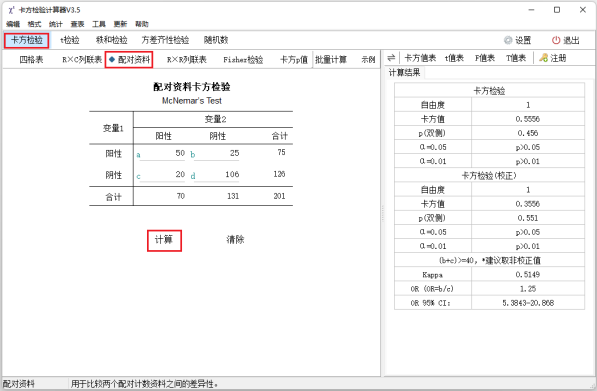Click the 退出 power icon
This screenshot has height=391, width=597.
pyautogui.click(x=556, y=40)
